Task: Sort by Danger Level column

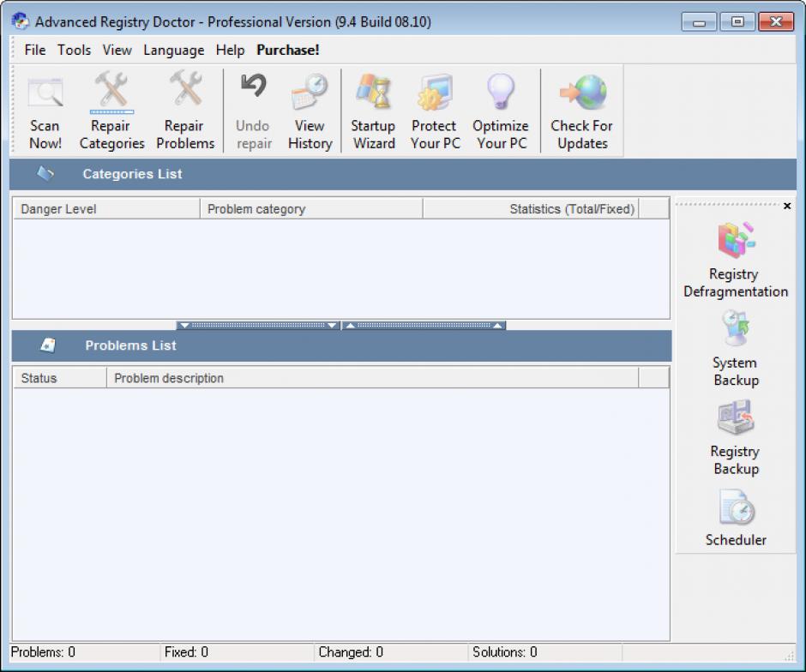Action: pyautogui.click(x=106, y=209)
